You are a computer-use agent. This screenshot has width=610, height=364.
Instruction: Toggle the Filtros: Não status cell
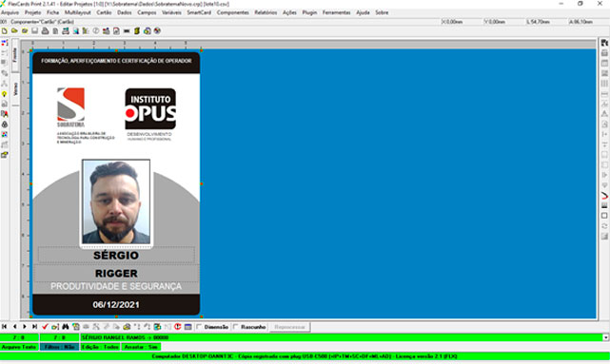pyautogui.click(x=59, y=347)
